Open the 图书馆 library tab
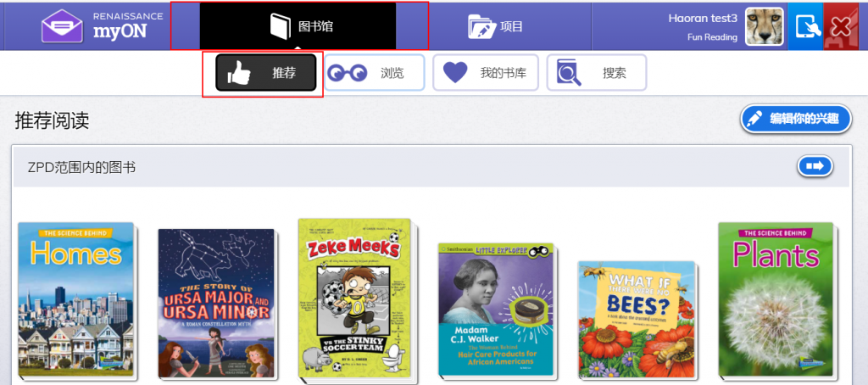This screenshot has height=385, width=868. 298,26
